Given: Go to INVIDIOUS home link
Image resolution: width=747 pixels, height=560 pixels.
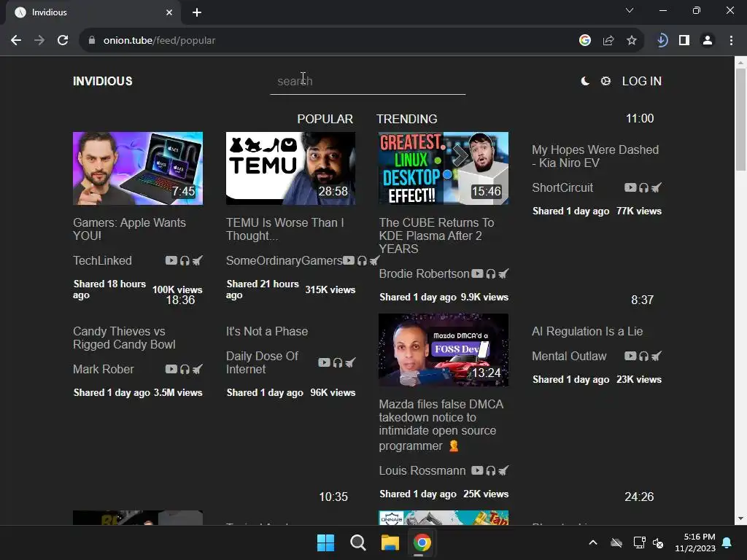Looking at the screenshot, I should point(102,81).
